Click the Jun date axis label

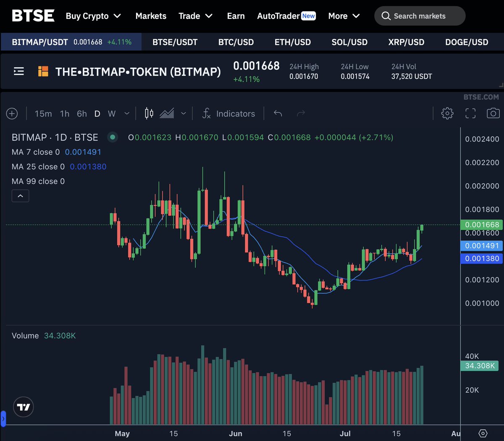[236, 433]
